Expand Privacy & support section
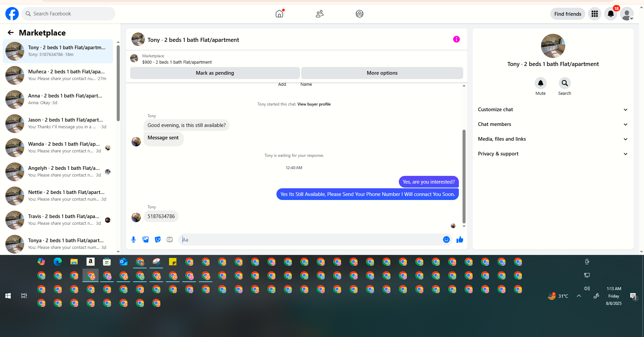The image size is (644, 337). [x=553, y=154]
